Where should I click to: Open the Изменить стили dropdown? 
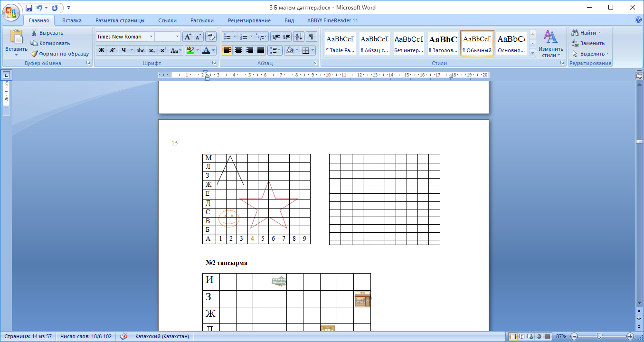[x=551, y=44]
